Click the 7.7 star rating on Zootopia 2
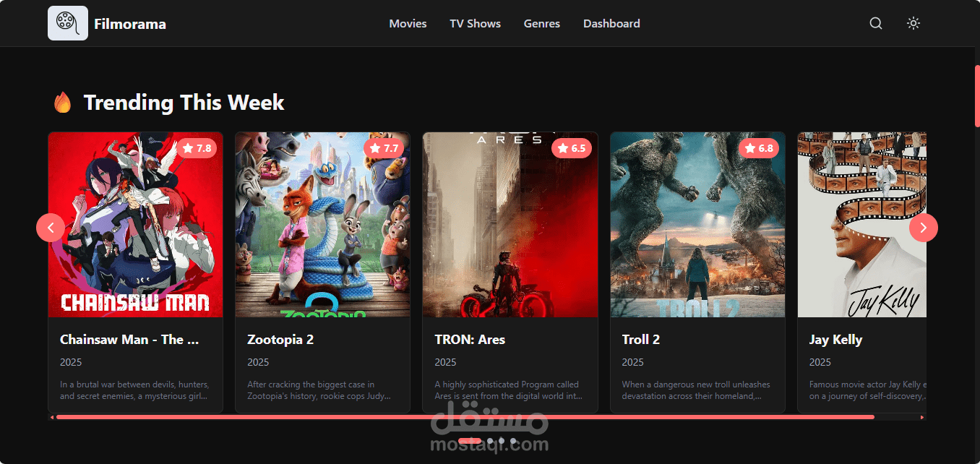The image size is (980, 464). 384,148
